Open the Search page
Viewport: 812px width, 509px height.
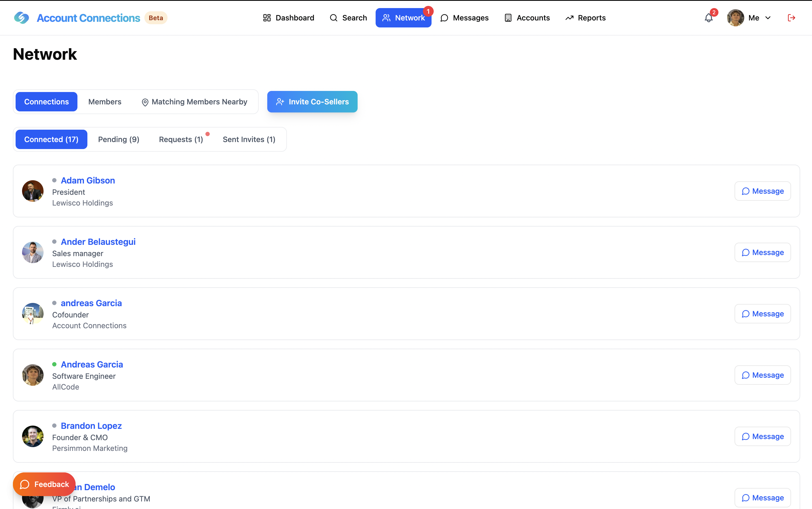(348, 18)
